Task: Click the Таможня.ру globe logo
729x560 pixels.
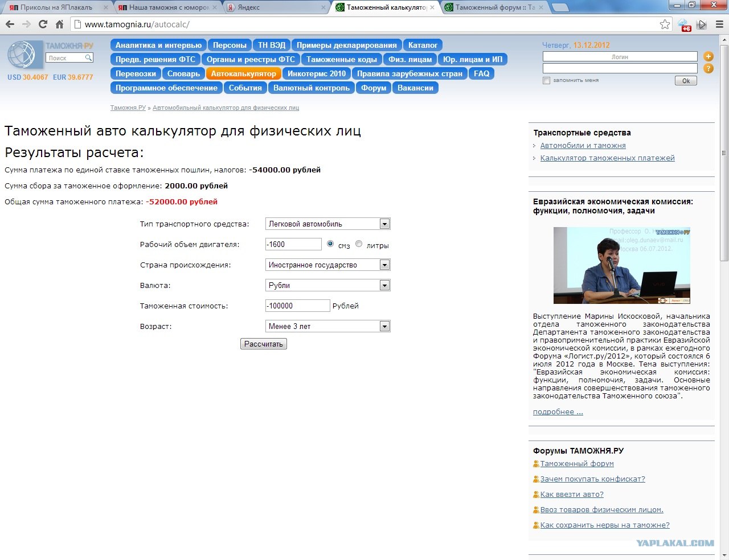Action: 22,56
